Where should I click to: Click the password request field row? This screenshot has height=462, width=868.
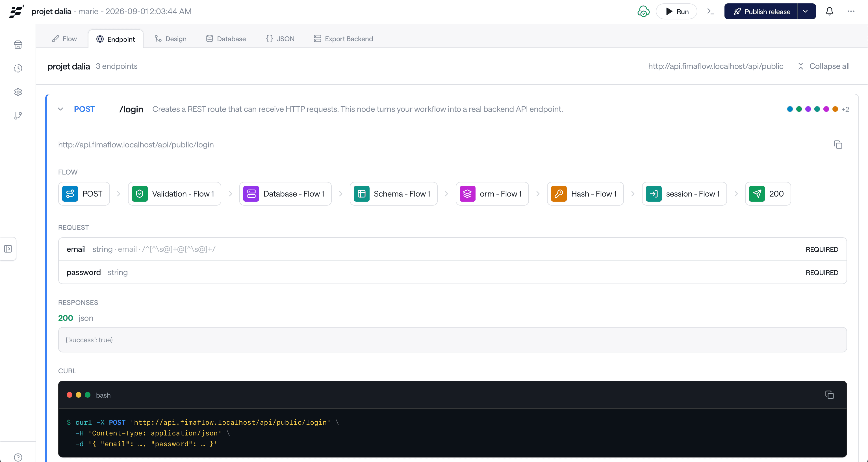click(452, 273)
